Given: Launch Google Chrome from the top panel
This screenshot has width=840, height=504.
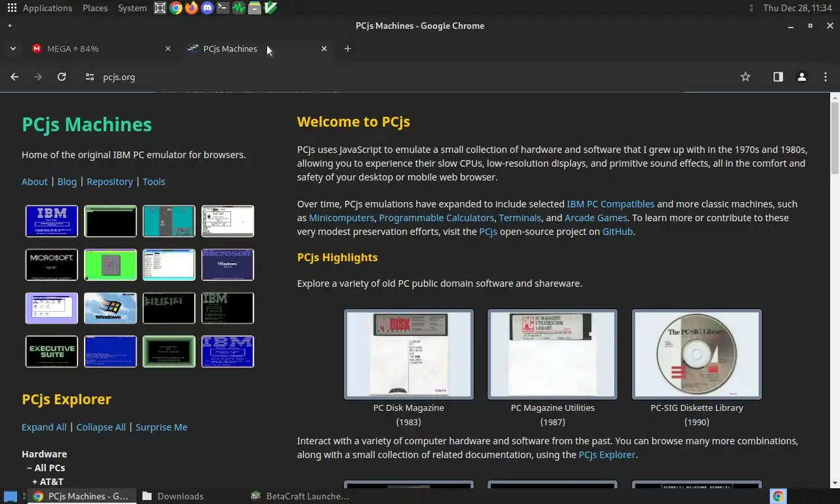Looking at the screenshot, I should (x=175, y=8).
